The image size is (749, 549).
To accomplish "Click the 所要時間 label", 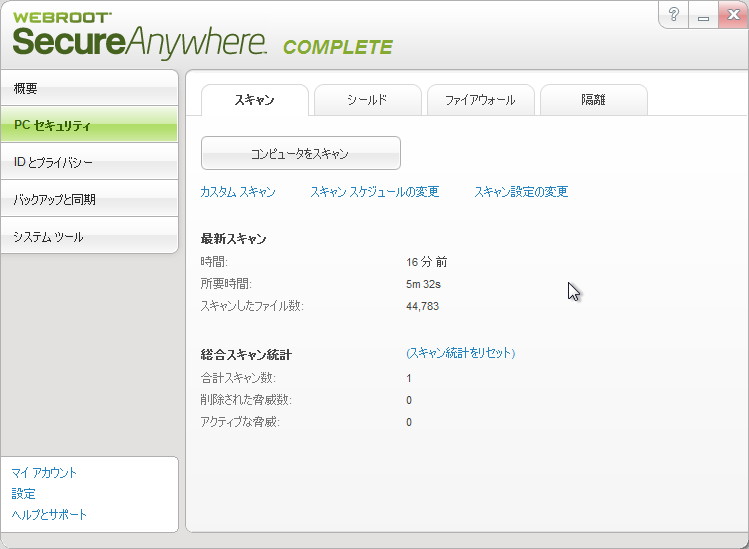I will click(x=226, y=284).
